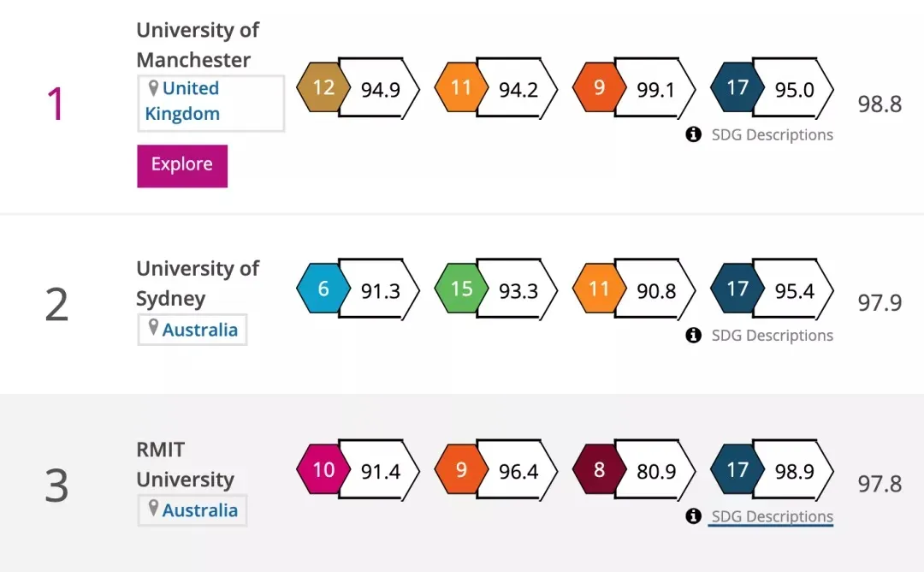Select the green SDG 15 hexagon for Sydney
Viewport: 924px width, 572px height.
point(460,289)
